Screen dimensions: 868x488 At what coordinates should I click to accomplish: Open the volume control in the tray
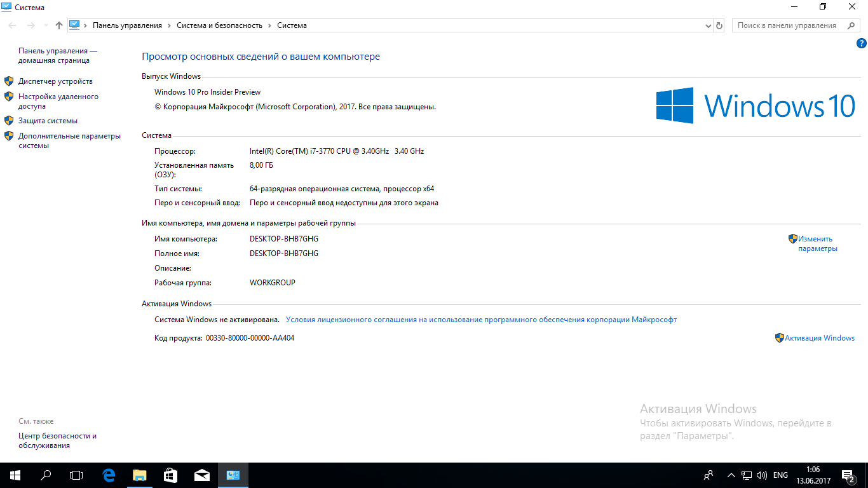[763, 475]
